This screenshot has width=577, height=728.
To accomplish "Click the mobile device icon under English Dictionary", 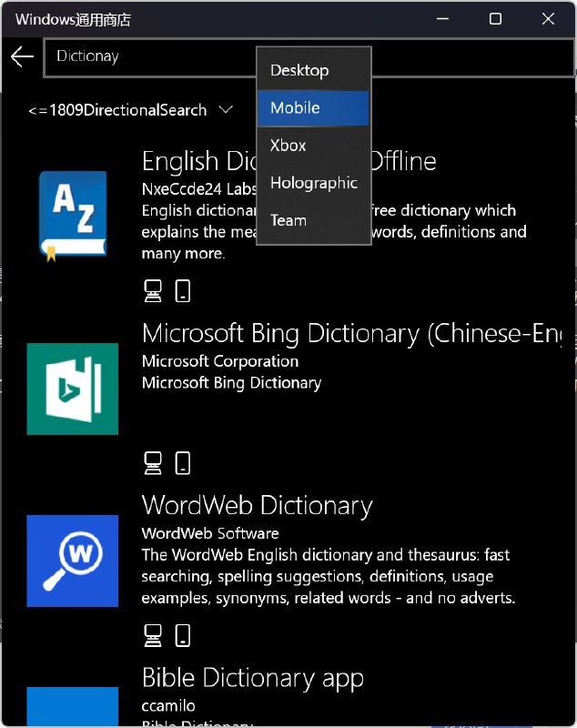I will pyautogui.click(x=182, y=291).
